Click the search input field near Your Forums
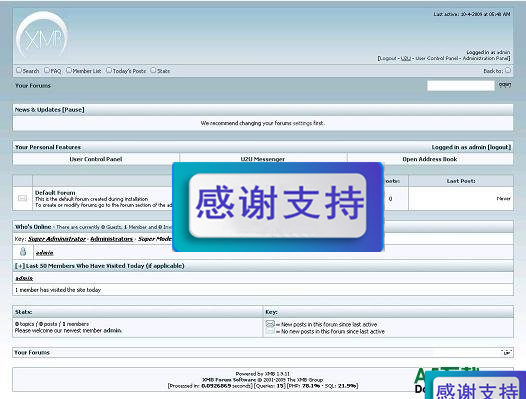Image resolution: width=526 pixels, height=399 pixels. (x=461, y=86)
